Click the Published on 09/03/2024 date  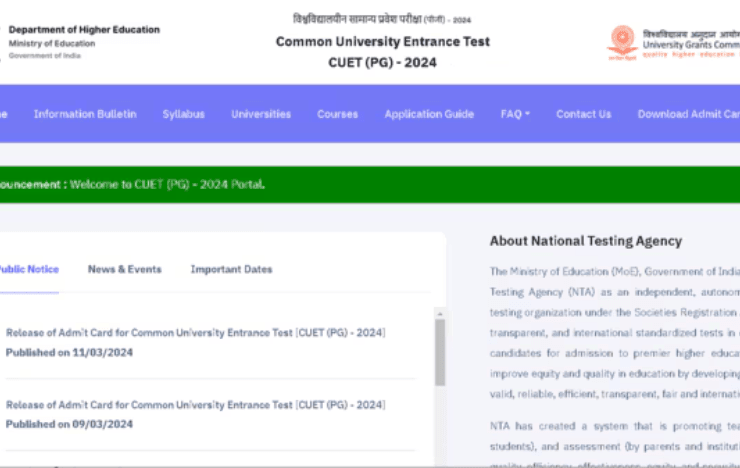click(69, 424)
